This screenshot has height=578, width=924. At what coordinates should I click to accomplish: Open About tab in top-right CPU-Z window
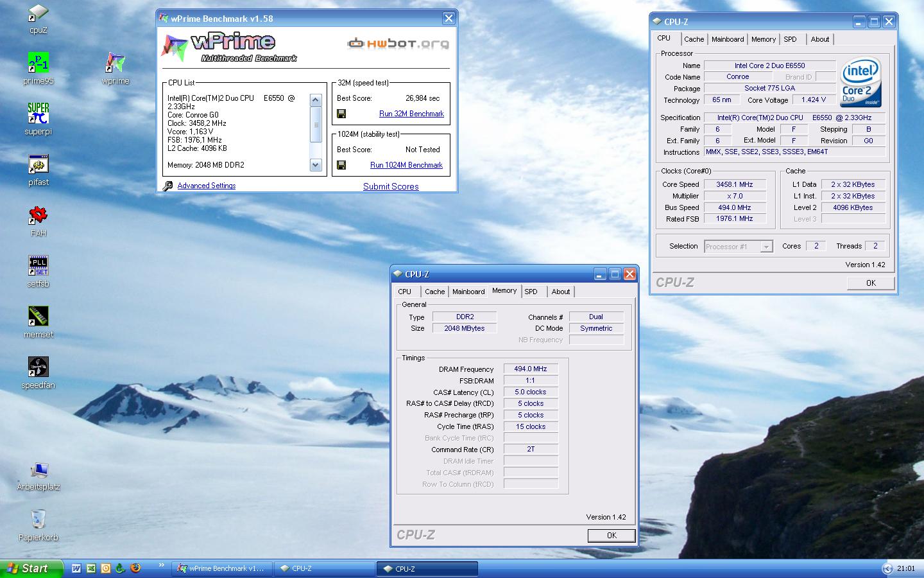point(820,39)
